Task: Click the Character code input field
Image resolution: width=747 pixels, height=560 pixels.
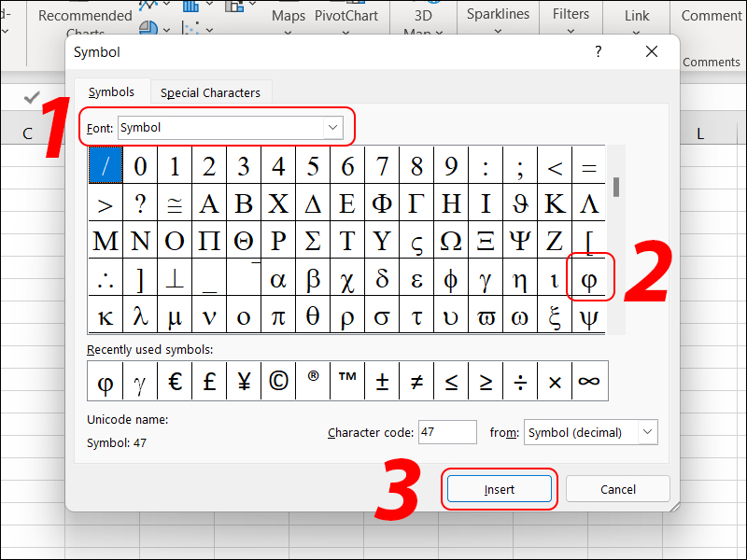Action: 446,432
